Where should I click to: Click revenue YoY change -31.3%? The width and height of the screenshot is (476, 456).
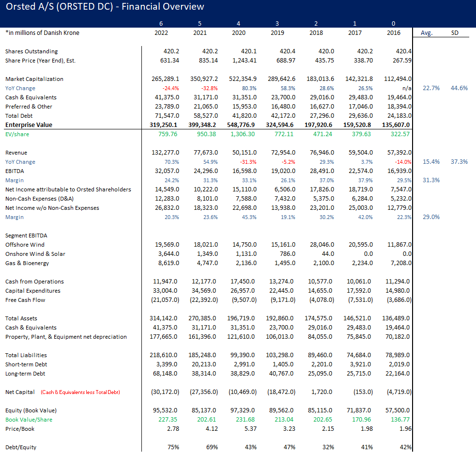coord(248,162)
